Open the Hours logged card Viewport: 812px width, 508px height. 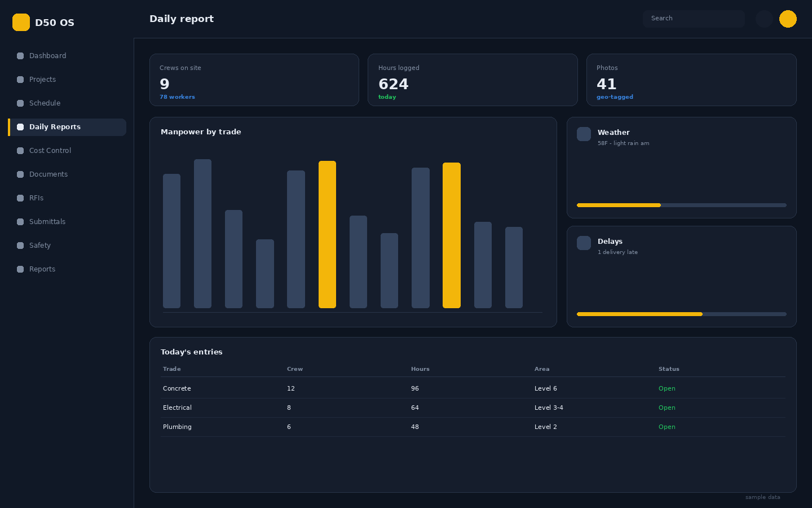[x=473, y=80]
